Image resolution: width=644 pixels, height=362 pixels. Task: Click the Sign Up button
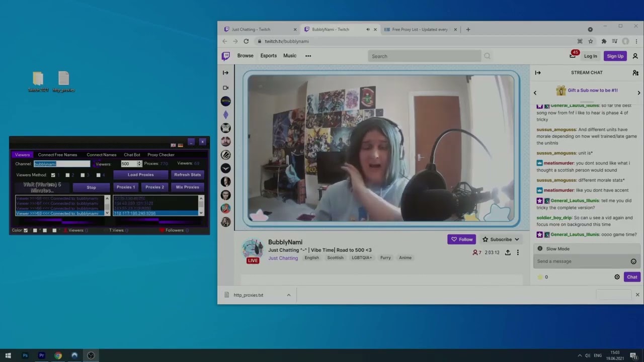point(615,56)
